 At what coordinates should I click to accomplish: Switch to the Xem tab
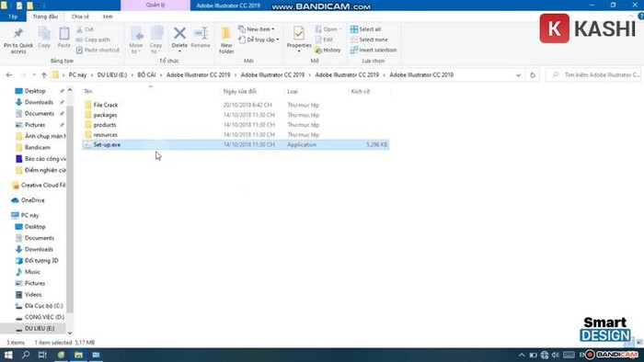click(108, 17)
